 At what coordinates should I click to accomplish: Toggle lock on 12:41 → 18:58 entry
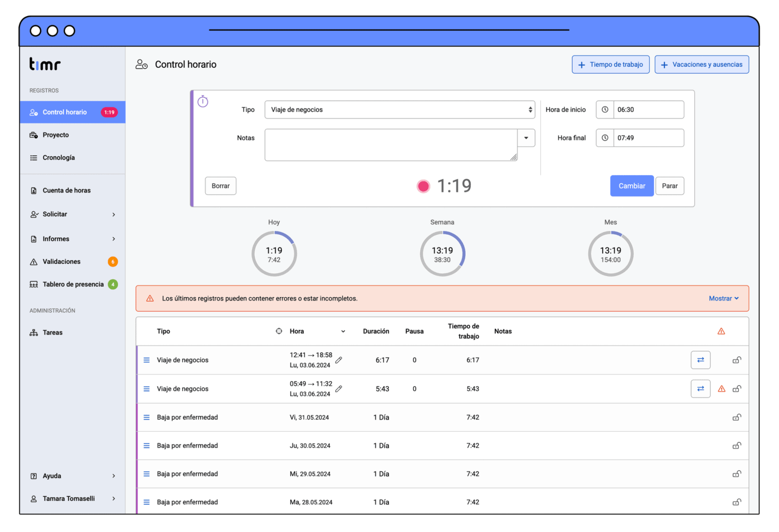[x=737, y=360]
